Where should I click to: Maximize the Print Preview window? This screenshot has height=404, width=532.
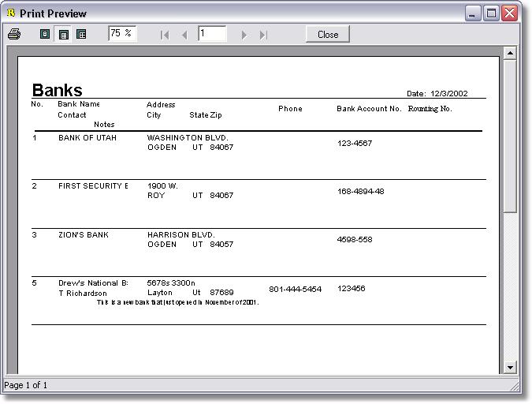point(491,13)
